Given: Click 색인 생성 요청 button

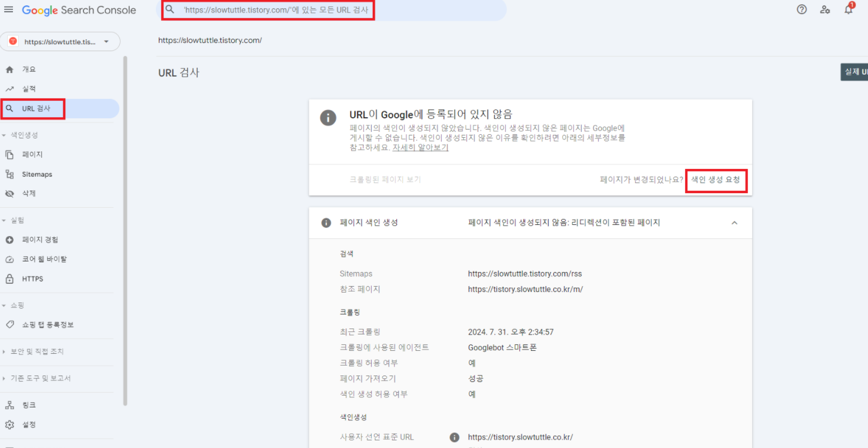Looking at the screenshot, I should click(716, 180).
